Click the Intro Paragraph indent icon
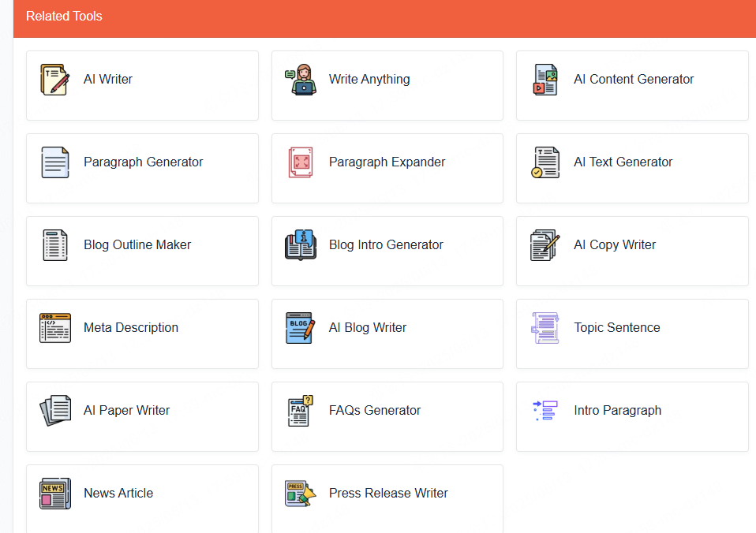This screenshot has width=756, height=533. pos(545,411)
